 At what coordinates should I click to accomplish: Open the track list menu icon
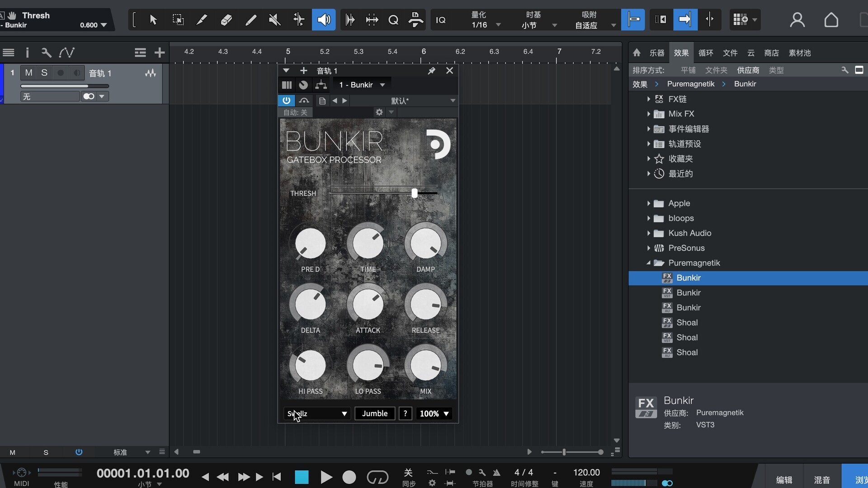pyautogui.click(x=9, y=53)
